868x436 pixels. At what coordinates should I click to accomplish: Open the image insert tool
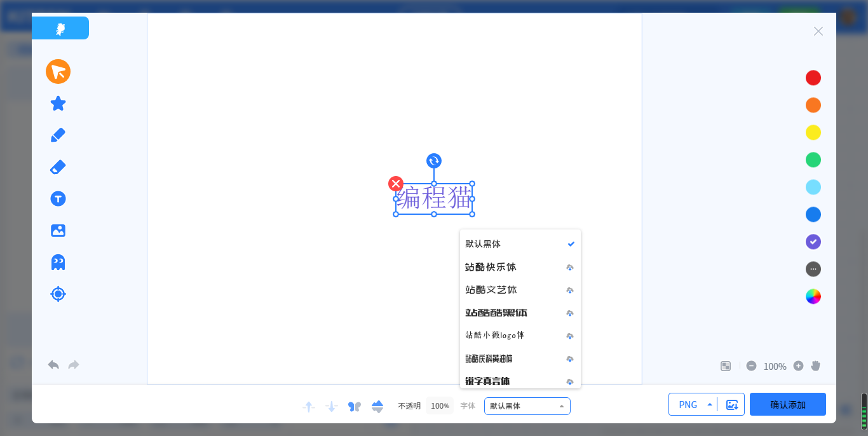coord(58,231)
